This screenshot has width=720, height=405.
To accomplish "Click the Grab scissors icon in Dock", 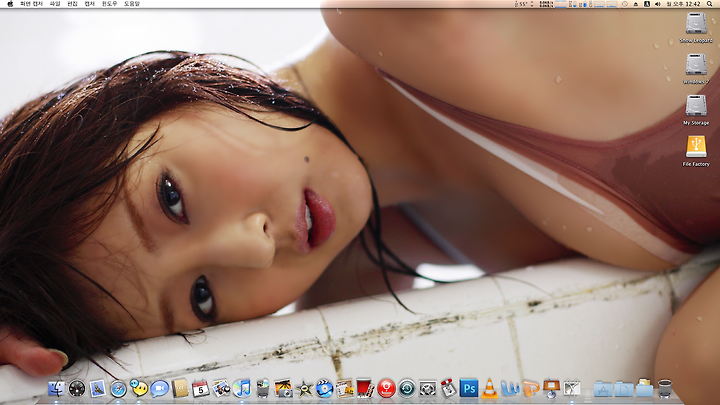I will [572, 389].
